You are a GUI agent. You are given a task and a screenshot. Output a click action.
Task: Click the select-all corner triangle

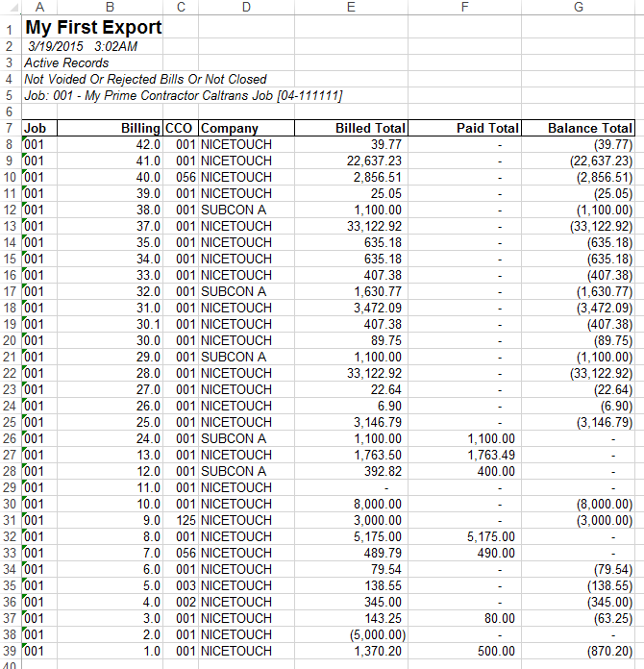point(11,8)
